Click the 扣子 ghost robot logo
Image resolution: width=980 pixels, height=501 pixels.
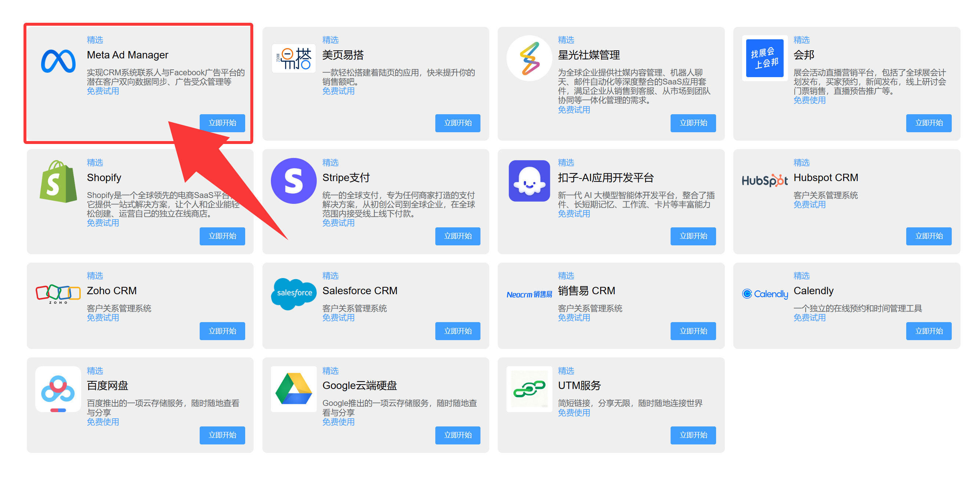(x=529, y=181)
